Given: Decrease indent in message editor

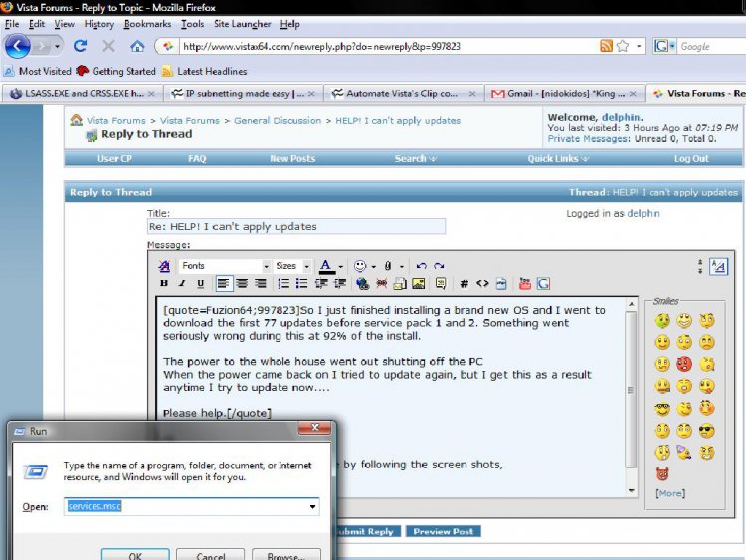Looking at the screenshot, I should tap(321, 283).
